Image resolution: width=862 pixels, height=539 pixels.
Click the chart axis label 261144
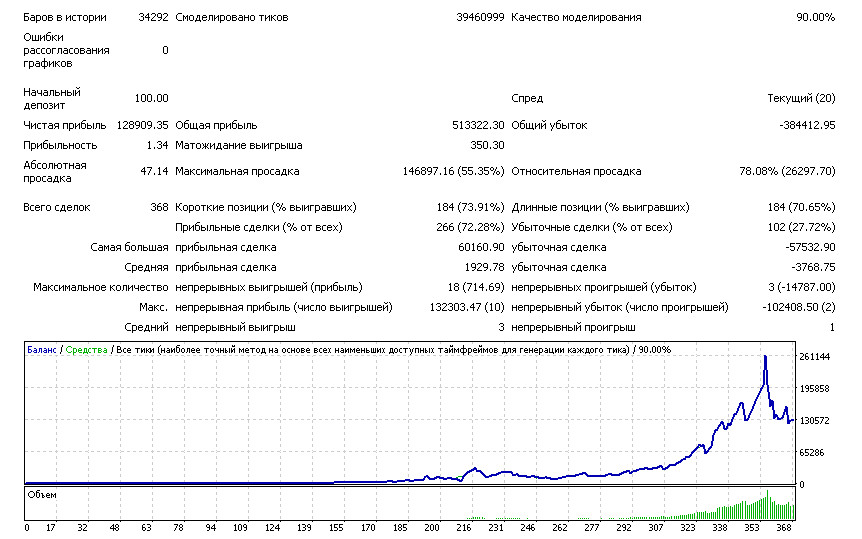pos(814,357)
